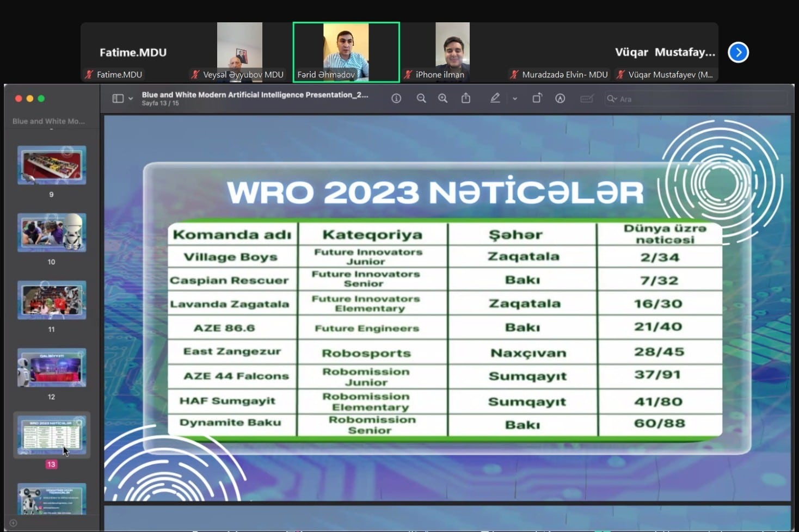
Task: Open page 10 thumbnail in sidebar
Action: click(52, 233)
